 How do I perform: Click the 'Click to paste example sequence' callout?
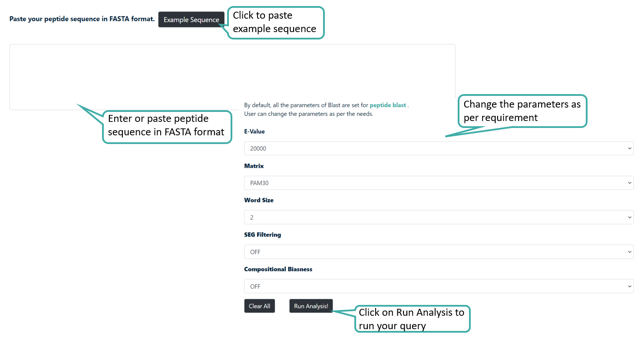point(276,23)
